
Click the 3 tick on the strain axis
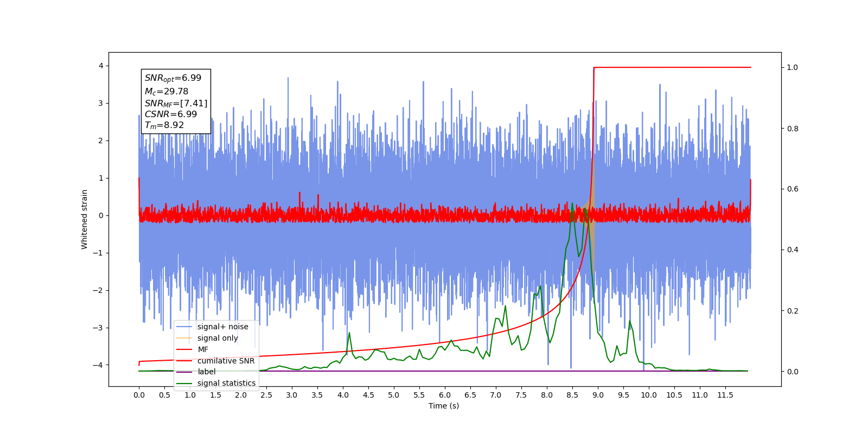pos(101,103)
